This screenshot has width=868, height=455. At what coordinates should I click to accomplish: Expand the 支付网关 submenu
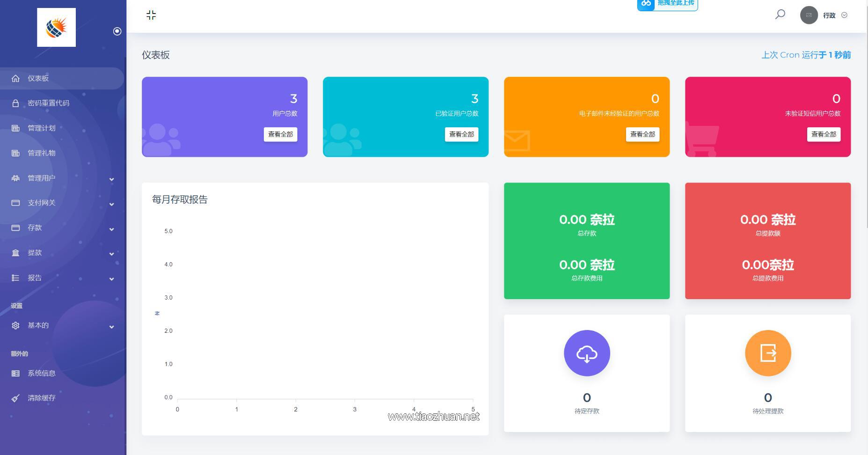[x=111, y=204]
